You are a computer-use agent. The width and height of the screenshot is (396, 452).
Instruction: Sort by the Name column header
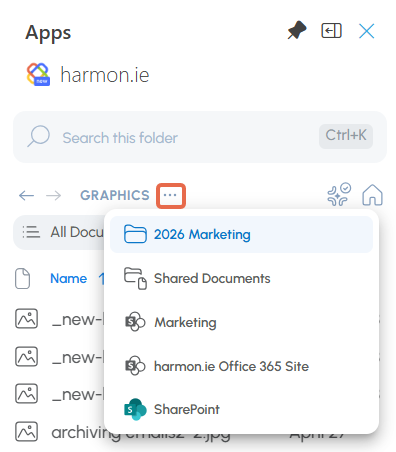(x=69, y=278)
